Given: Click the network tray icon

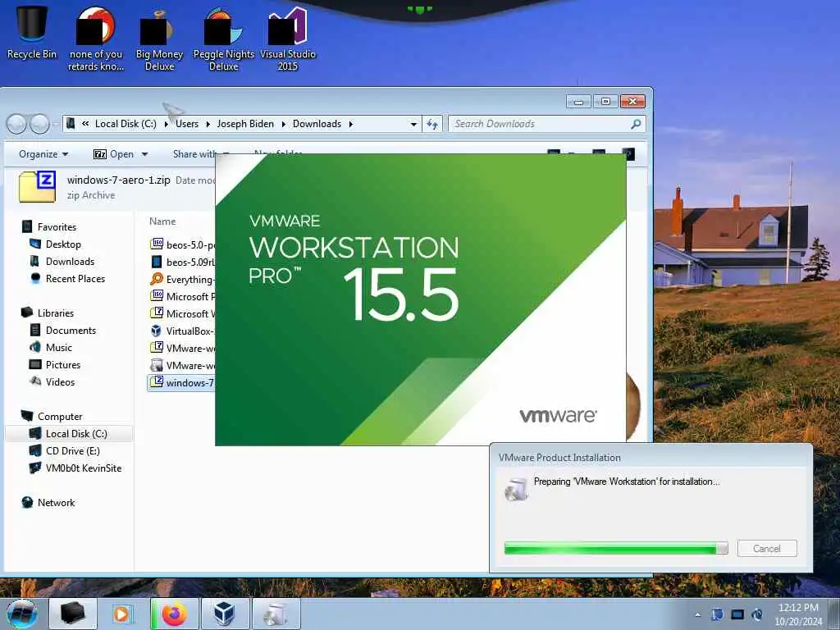Looking at the screenshot, I should (737, 614).
